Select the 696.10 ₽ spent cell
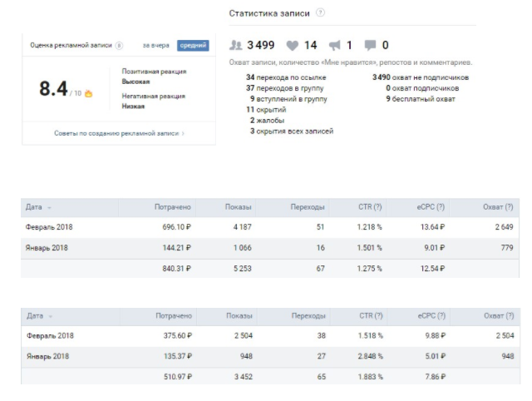 point(176,227)
